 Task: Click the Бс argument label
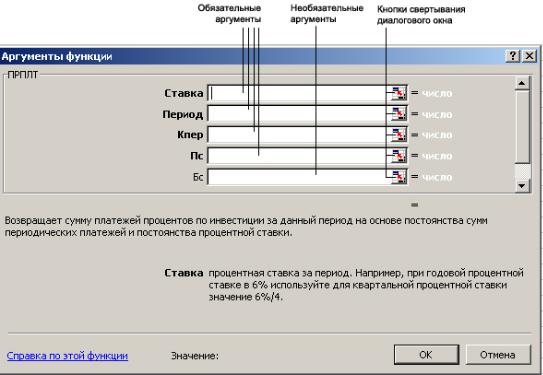pyautogui.click(x=198, y=177)
